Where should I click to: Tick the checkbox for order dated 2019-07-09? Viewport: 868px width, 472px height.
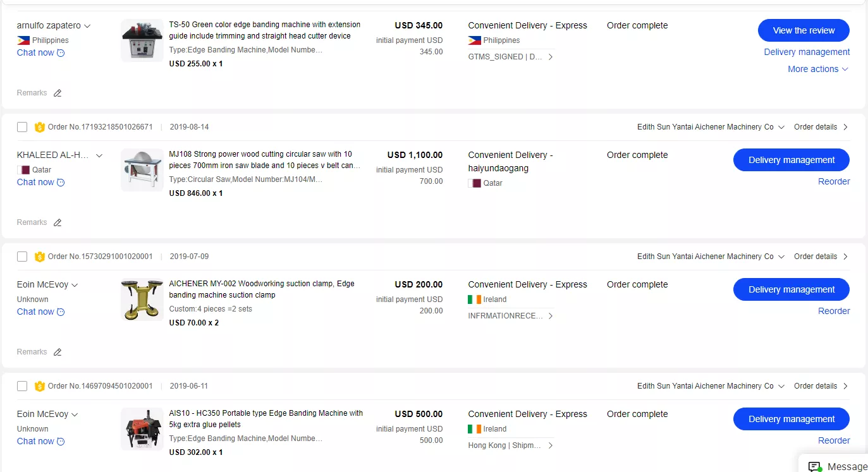pos(22,257)
